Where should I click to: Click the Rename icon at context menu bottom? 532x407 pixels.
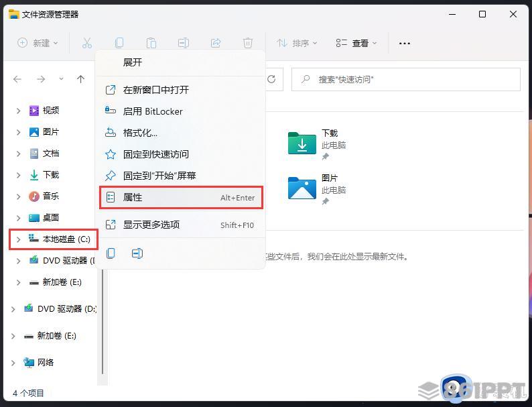coord(137,253)
